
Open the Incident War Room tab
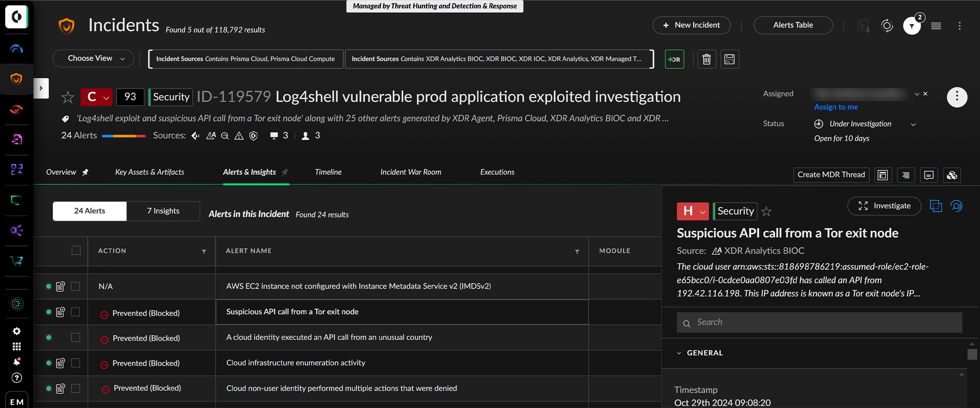click(410, 172)
